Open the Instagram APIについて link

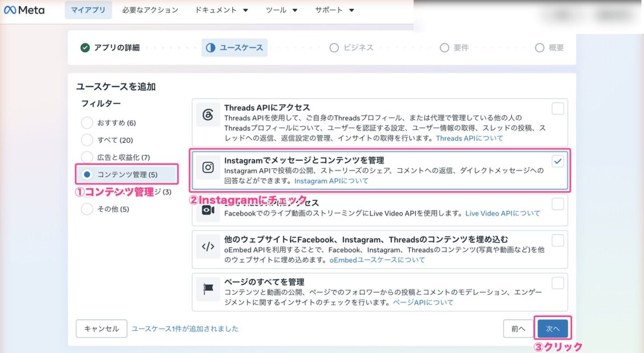[x=331, y=181]
